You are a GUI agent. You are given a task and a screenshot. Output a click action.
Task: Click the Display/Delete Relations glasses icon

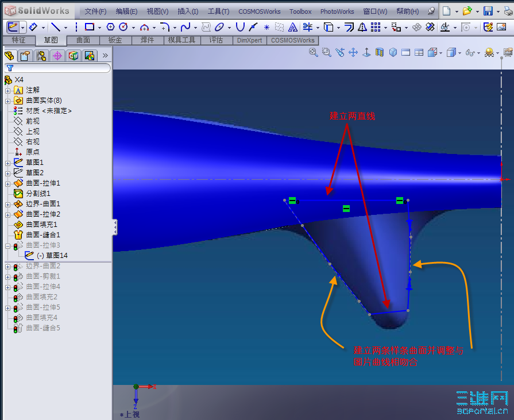point(445,27)
